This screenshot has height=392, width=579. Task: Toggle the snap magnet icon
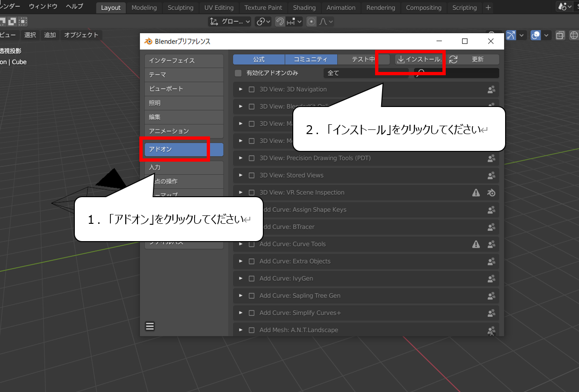tap(280, 21)
